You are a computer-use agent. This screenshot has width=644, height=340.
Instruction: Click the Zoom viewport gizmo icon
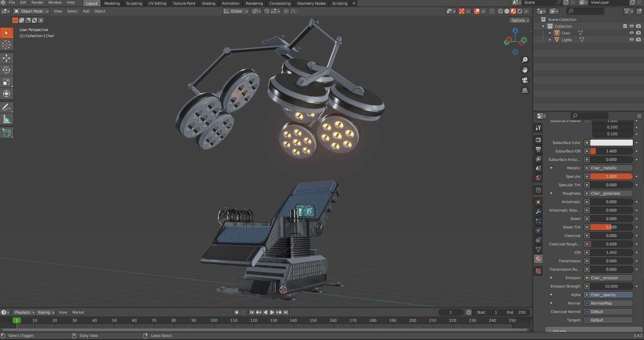525,60
